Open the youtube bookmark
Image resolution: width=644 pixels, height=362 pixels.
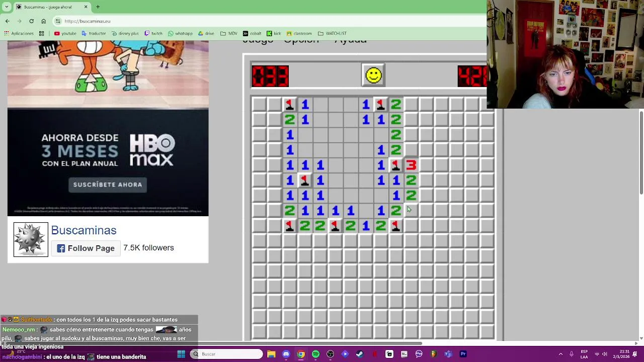click(65, 34)
